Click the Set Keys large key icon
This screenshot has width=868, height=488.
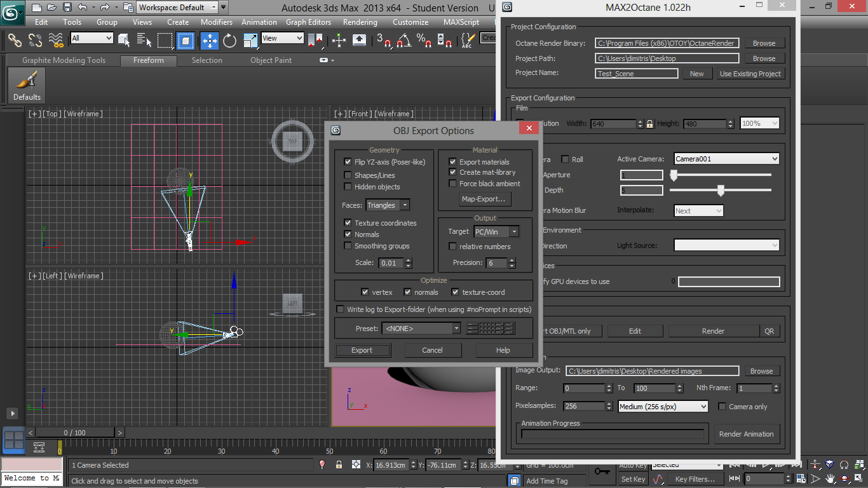[601, 471]
